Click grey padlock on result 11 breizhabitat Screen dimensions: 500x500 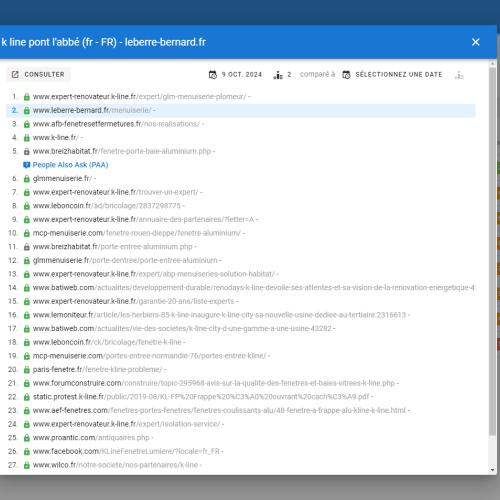(x=27, y=247)
